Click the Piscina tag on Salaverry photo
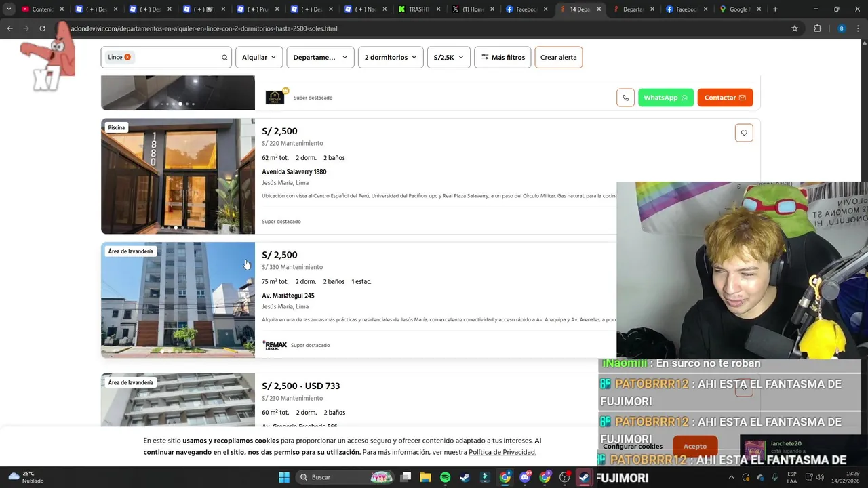Image resolution: width=868 pixels, height=488 pixels. tap(117, 127)
